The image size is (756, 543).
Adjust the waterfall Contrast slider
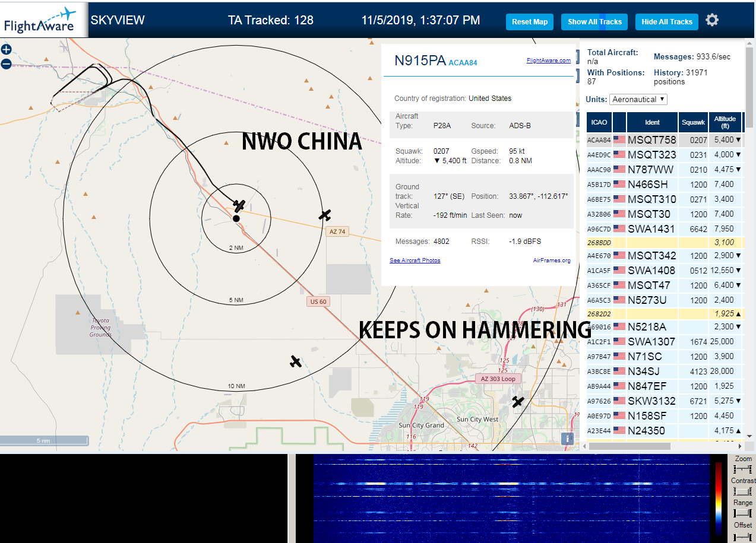pos(743,491)
